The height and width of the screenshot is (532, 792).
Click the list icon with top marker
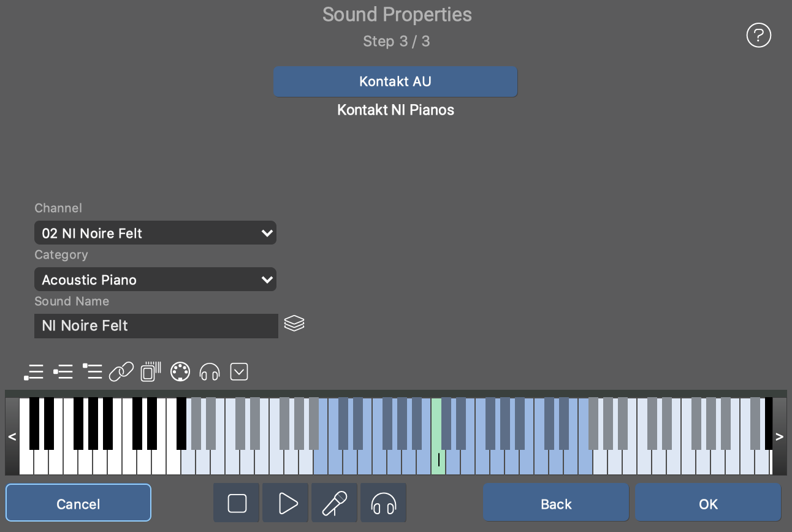92,372
